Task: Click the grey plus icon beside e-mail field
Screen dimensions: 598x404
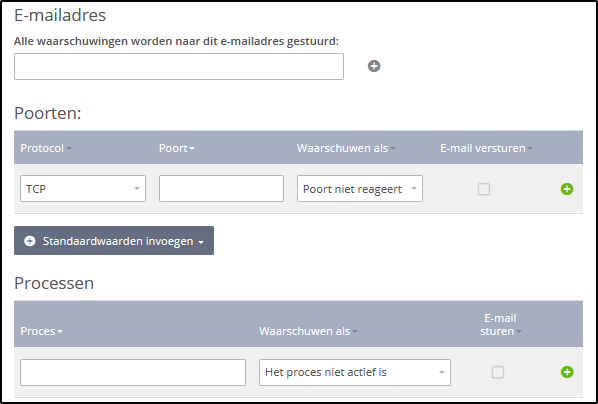Action: point(374,66)
